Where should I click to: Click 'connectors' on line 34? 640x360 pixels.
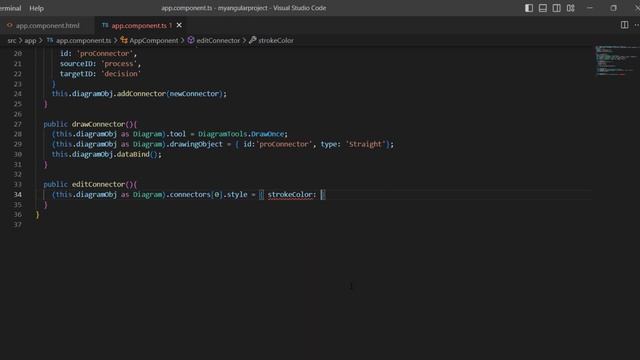tap(190, 195)
